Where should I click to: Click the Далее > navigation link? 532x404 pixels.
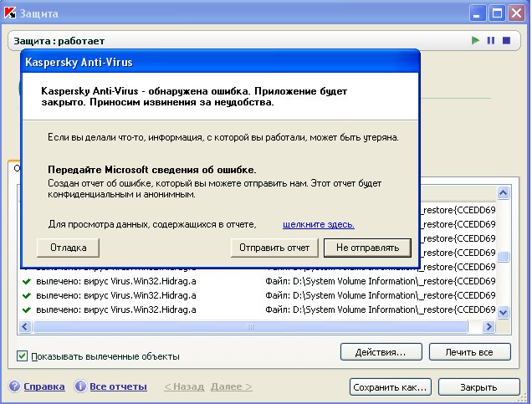(x=232, y=386)
